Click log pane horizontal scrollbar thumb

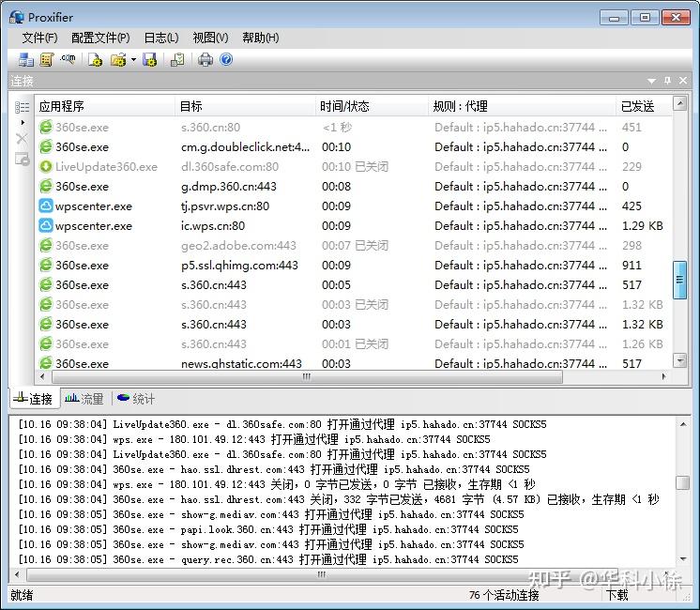coord(322,574)
